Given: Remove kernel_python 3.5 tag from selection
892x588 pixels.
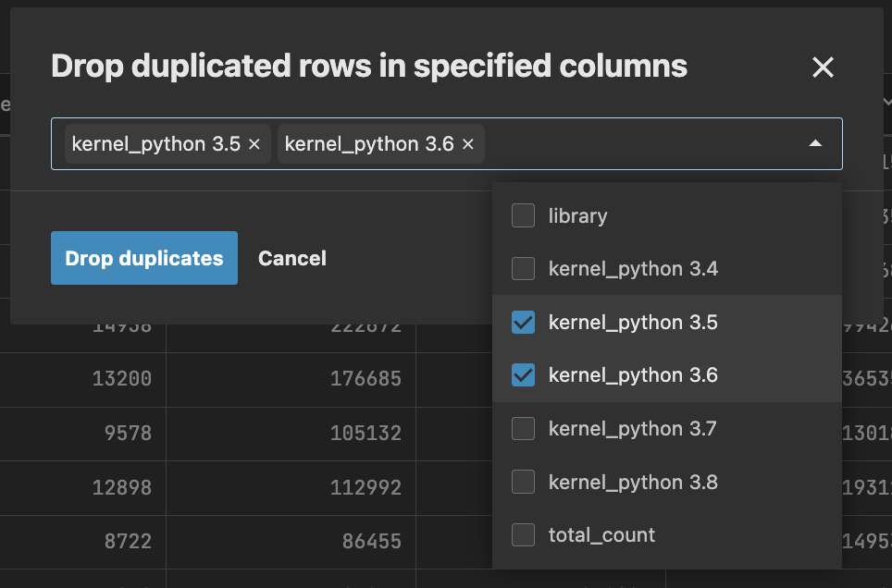Looking at the screenshot, I should pyautogui.click(x=254, y=144).
